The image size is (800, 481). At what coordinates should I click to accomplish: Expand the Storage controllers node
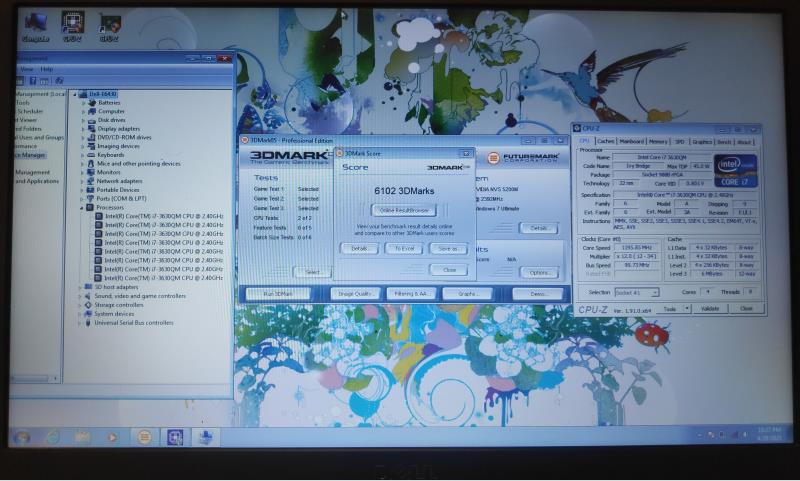point(80,305)
